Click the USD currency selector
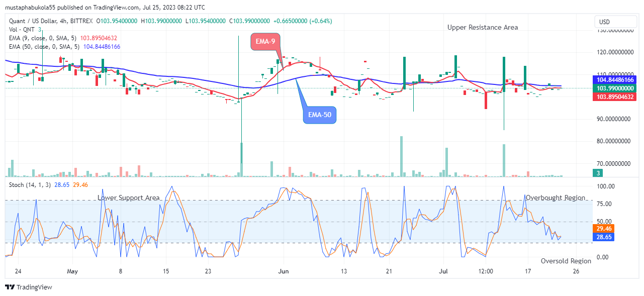 pos(615,22)
